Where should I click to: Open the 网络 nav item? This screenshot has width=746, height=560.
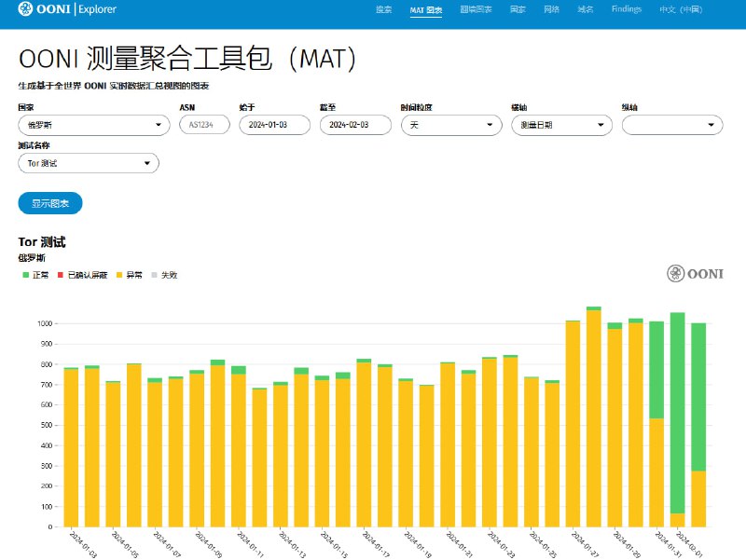click(x=551, y=9)
